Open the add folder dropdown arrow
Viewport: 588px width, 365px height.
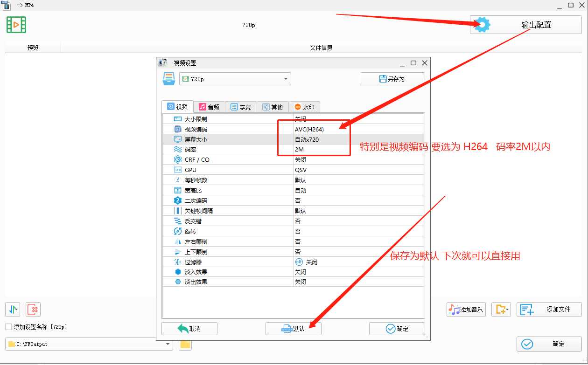point(507,310)
